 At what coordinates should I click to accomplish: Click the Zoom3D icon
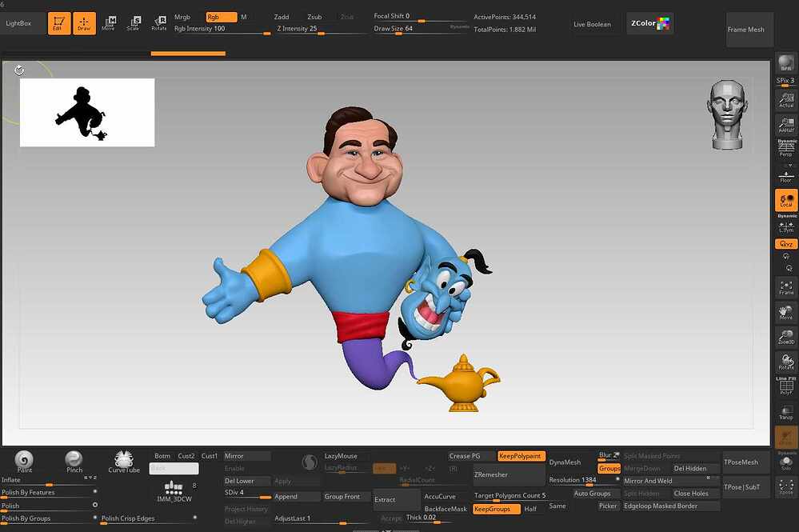786,337
